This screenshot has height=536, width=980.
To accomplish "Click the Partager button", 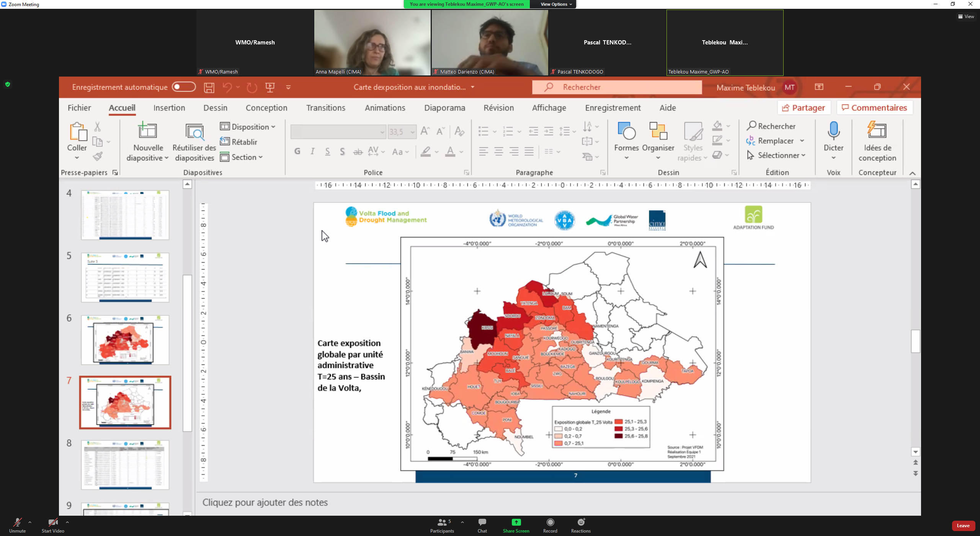I will click(804, 108).
